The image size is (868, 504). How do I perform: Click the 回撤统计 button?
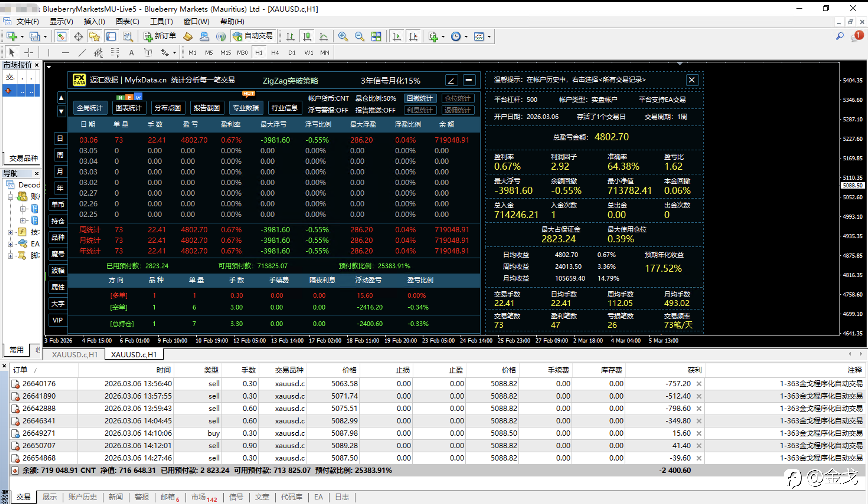(x=420, y=99)
